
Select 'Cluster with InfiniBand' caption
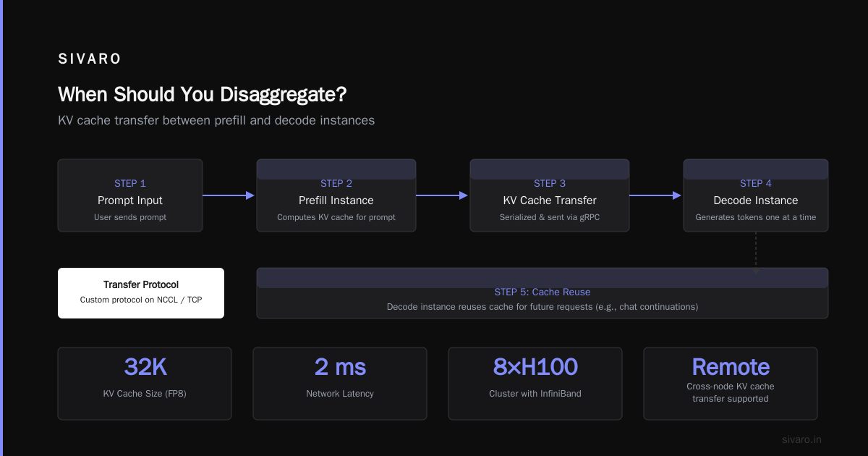(x=535, y=394)
